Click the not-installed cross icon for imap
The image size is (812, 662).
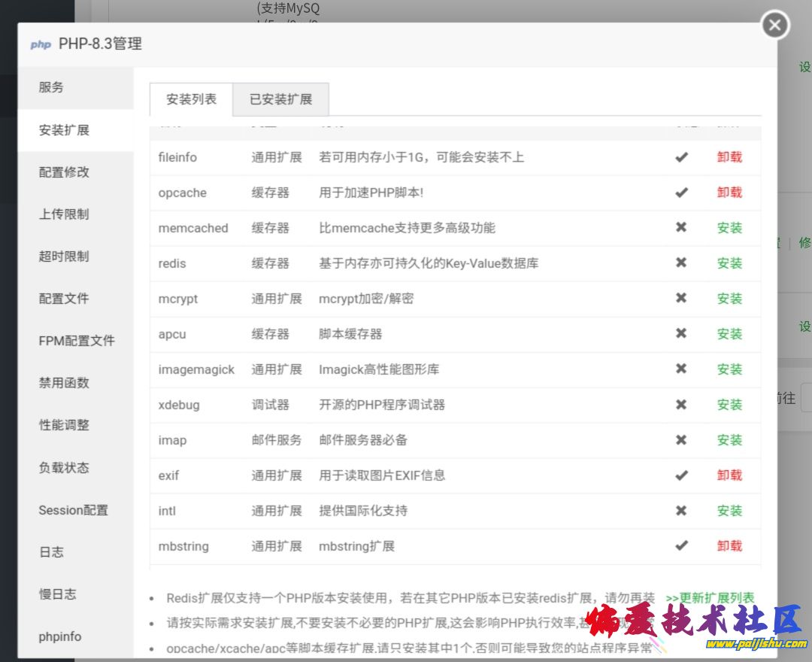(681, 439)
